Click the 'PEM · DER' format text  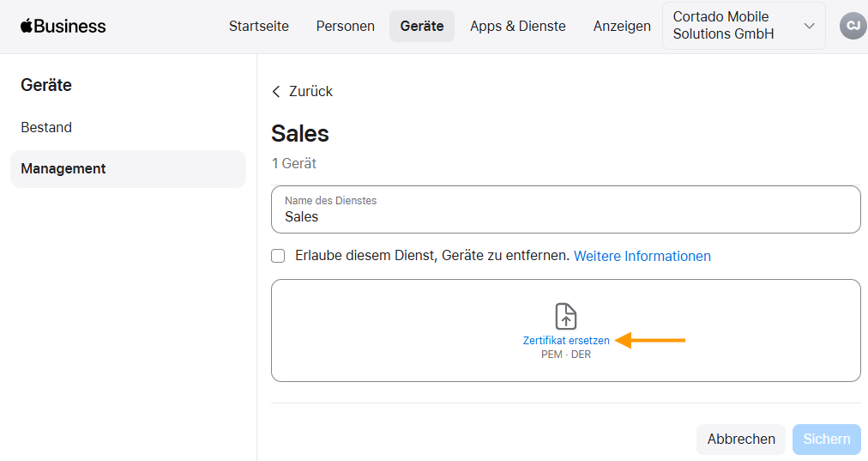566,355
